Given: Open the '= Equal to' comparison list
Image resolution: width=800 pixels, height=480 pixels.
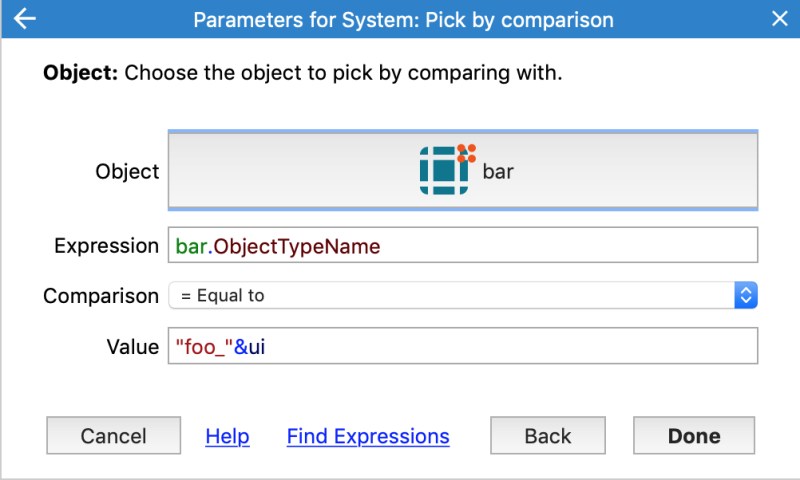Looking at the screenshot, I should pos(463,295).
